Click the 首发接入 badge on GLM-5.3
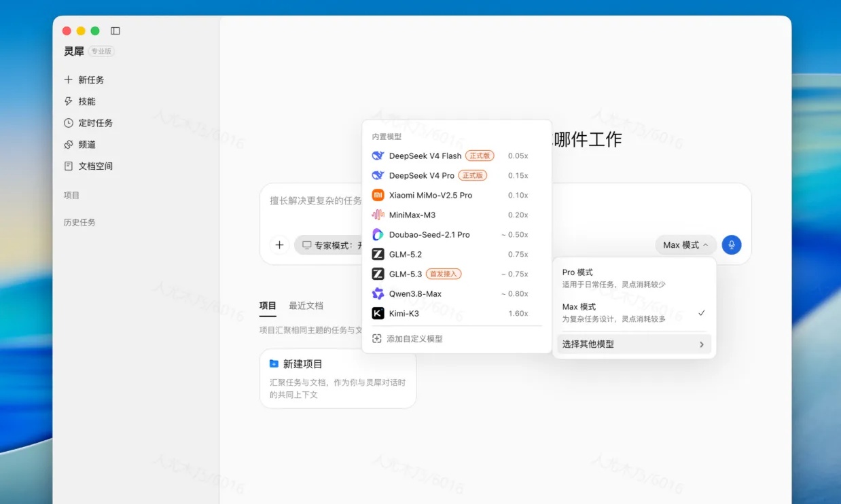 coord(444,274)
